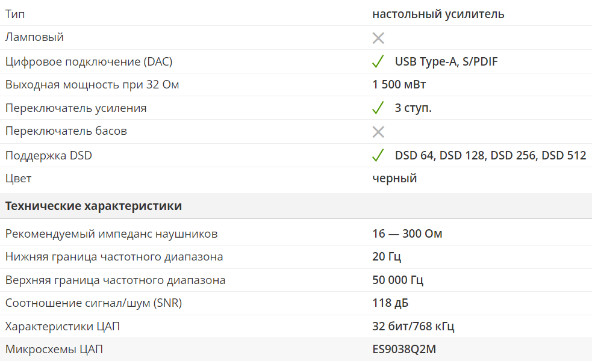Click the green checkmark for Переключатель усиления
This screenshot has width=592, height=364.
click(x=378, y=108)
